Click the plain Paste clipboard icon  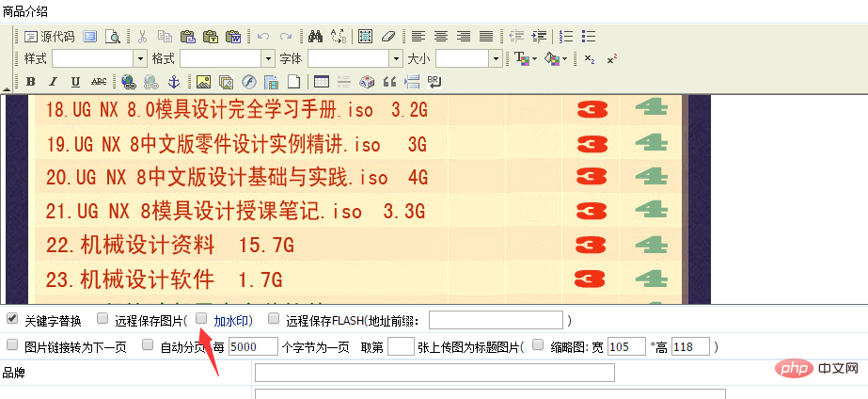[x=188, y=37]
